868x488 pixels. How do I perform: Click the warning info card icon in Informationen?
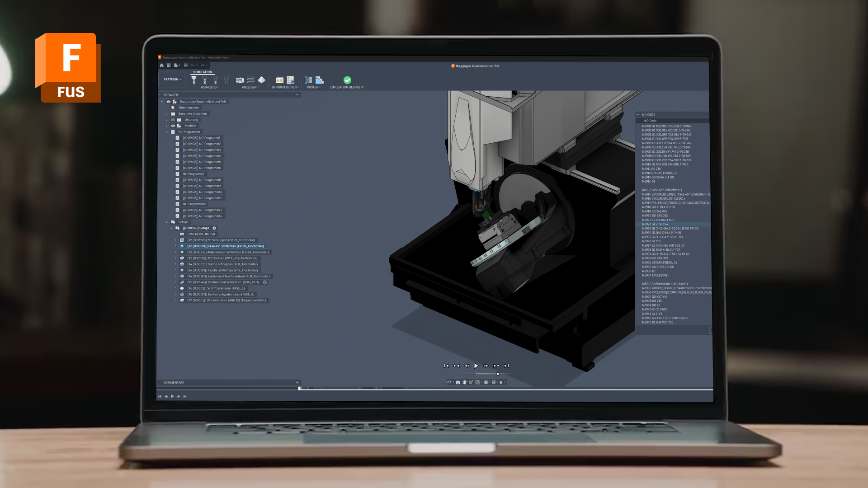tap(279, 80)
